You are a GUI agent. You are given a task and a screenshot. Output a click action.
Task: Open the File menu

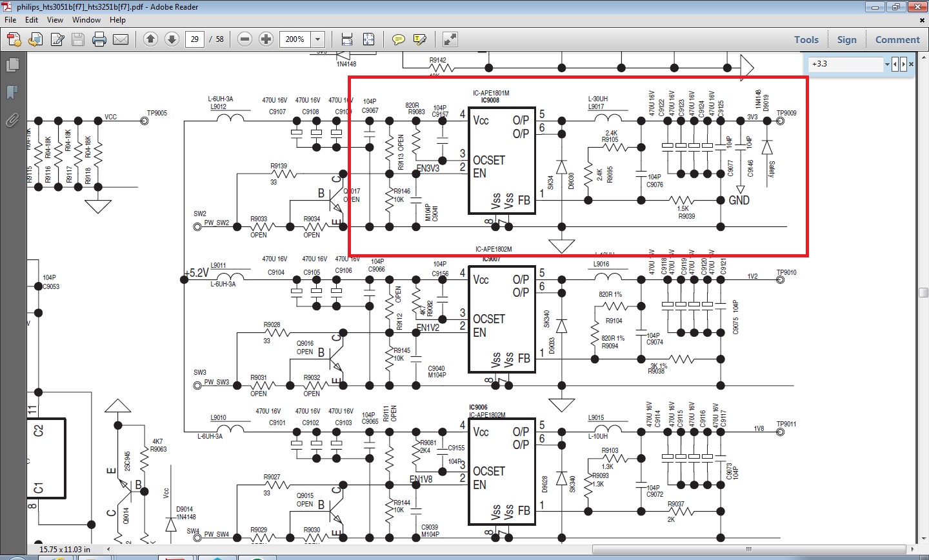click(x=10, y=20)
